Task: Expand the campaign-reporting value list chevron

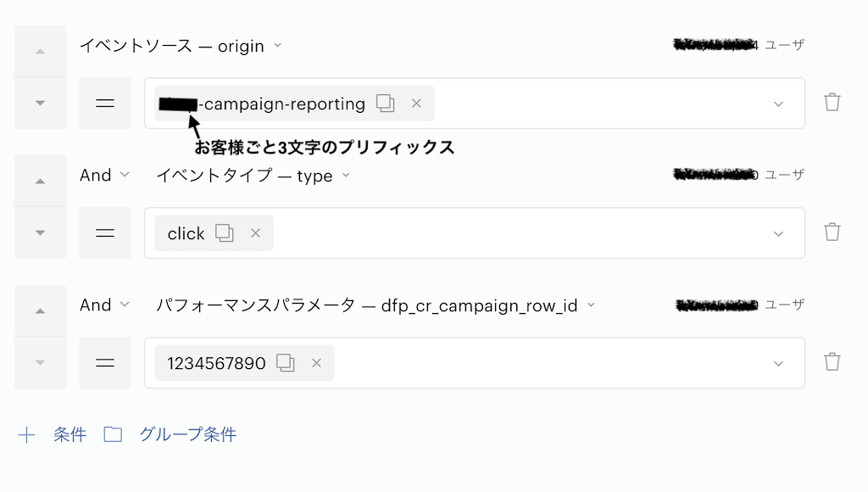Action: [778, 104]
